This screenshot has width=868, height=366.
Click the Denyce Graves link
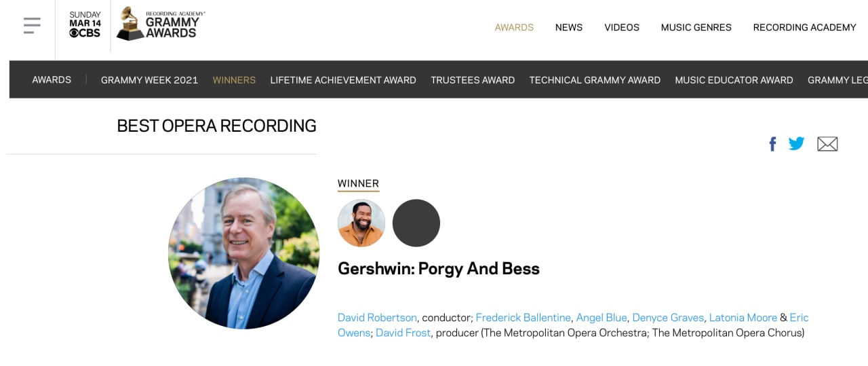668,318
